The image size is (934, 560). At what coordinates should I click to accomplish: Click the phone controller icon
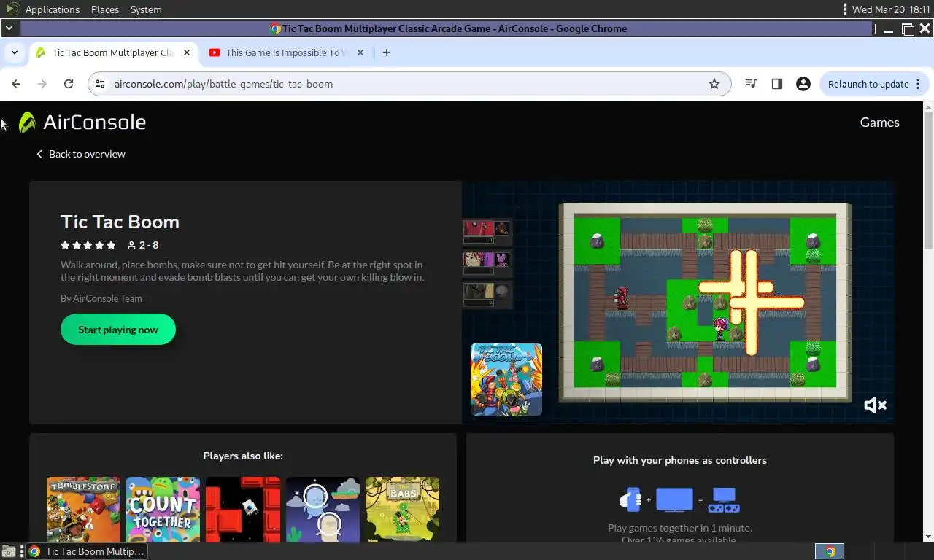(x=630, y=500)
